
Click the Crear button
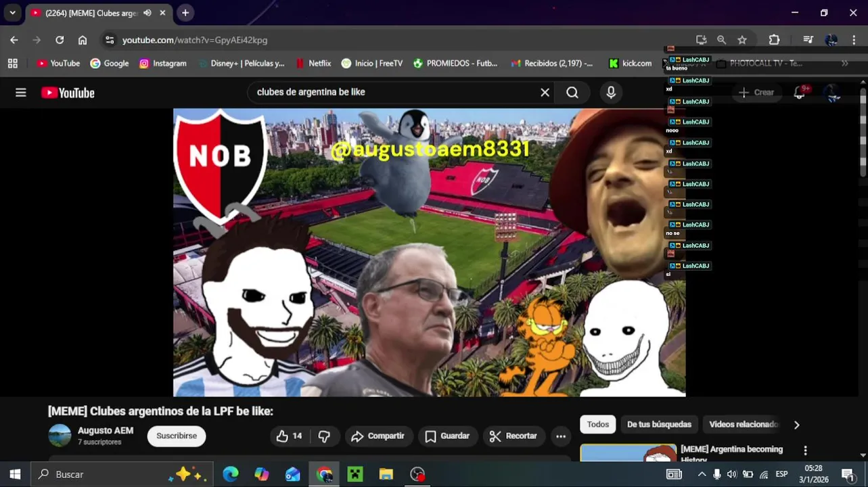(x=756, y=93)
